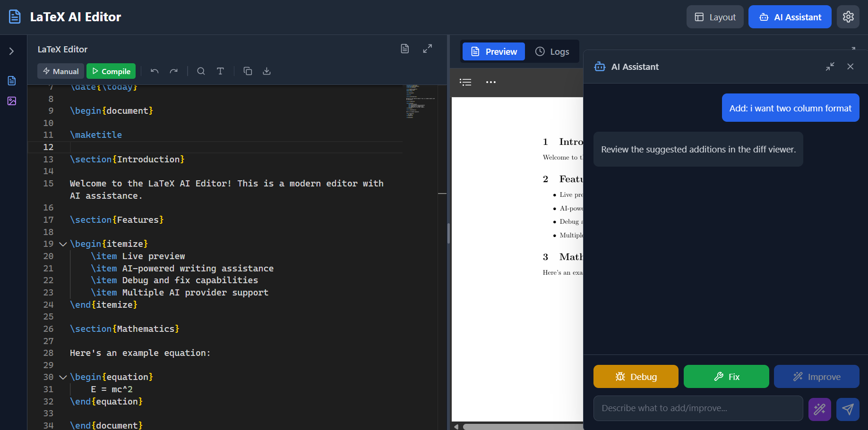Expand the left sidebar with the chevron
This screenshot has height=430, width=868.
(12, 51)
